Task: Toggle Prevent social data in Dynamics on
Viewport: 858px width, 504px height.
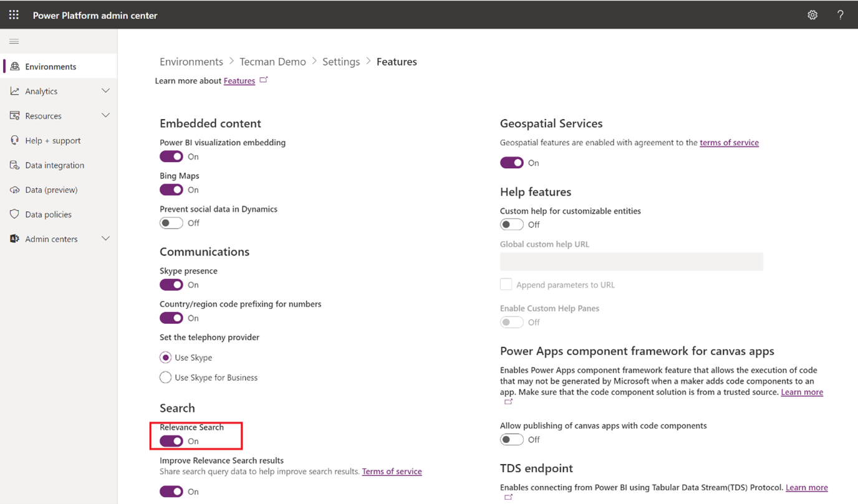Action: 171,222
